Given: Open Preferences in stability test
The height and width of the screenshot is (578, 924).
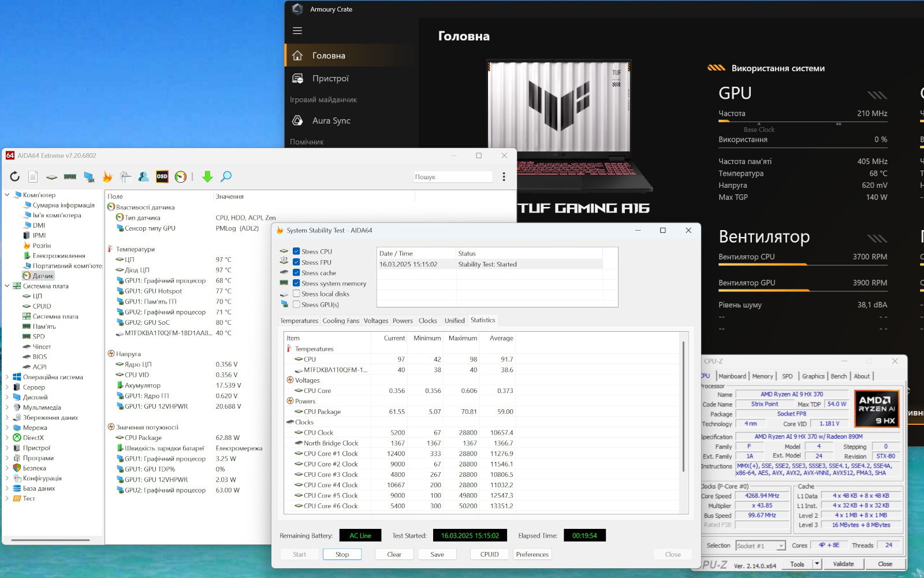Looking at the screenshot, I should [x=532, y=554].
